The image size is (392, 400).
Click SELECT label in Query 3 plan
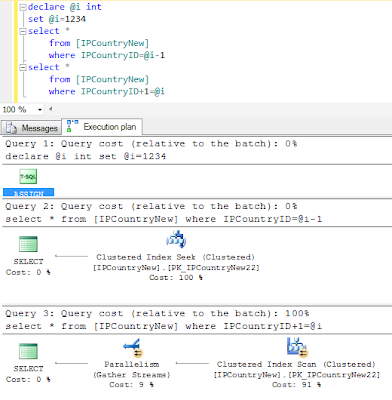pos(28,369)
